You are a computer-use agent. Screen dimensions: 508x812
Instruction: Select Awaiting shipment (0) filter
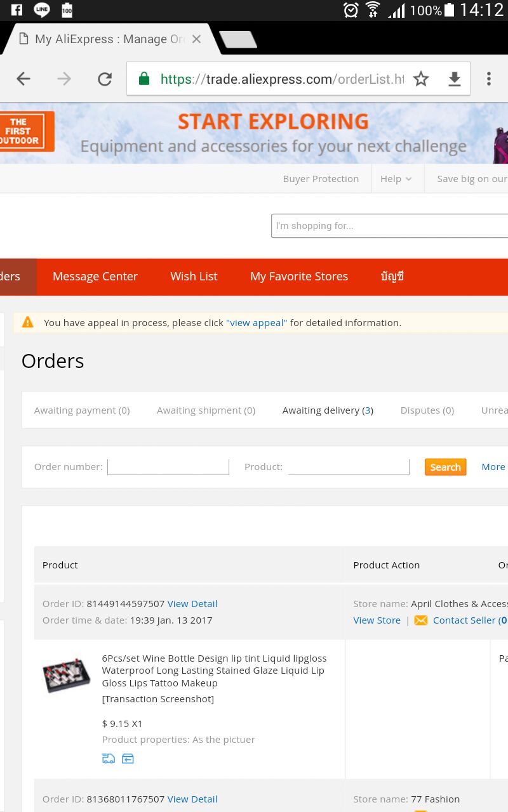[x=206, y=410]
